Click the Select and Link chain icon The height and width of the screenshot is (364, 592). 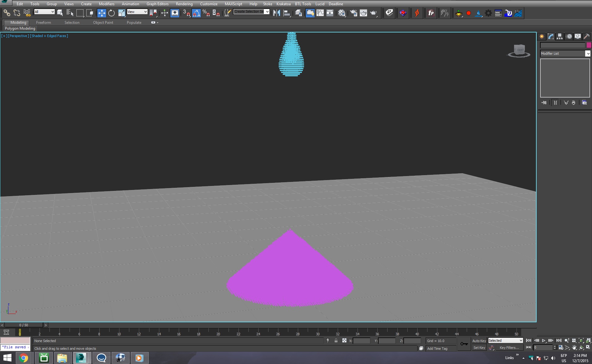[6, 13]
